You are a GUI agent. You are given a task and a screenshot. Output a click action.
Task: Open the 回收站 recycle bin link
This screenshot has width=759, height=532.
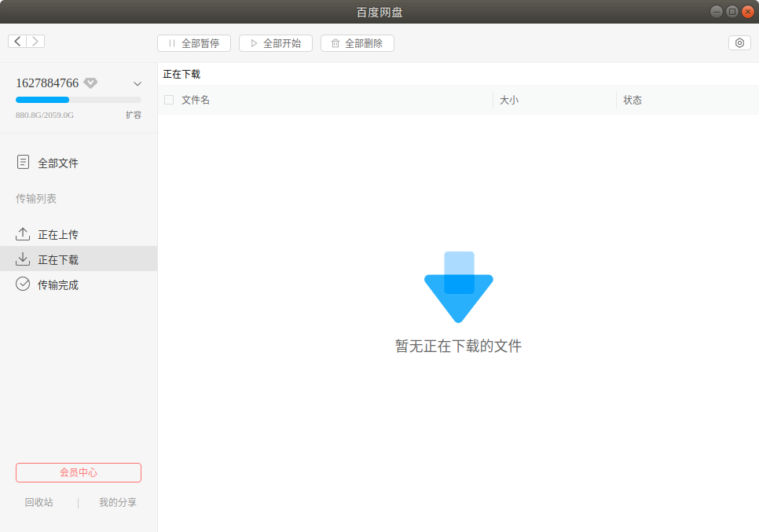(x=39, y=502)
